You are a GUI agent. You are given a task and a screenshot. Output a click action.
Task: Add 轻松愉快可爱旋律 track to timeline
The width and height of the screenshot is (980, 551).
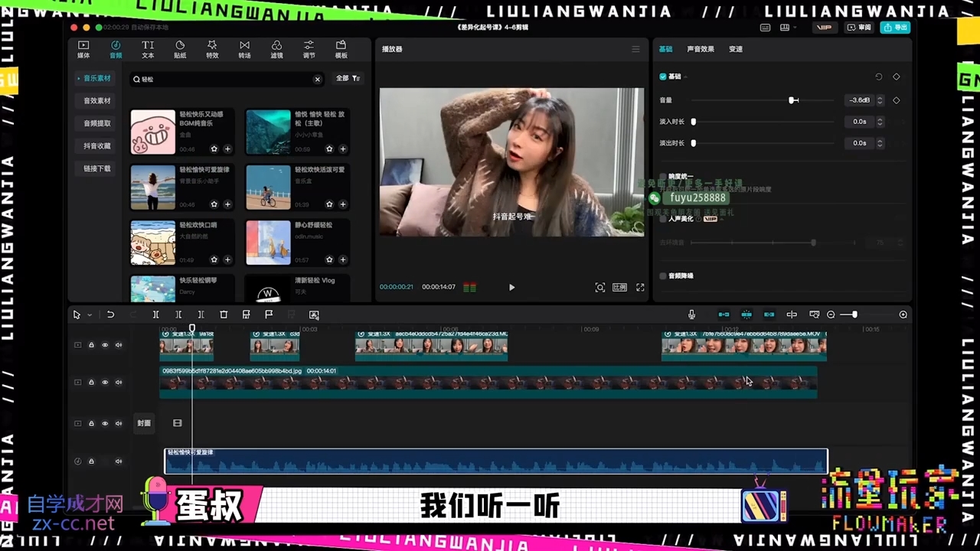pos(227,204)
